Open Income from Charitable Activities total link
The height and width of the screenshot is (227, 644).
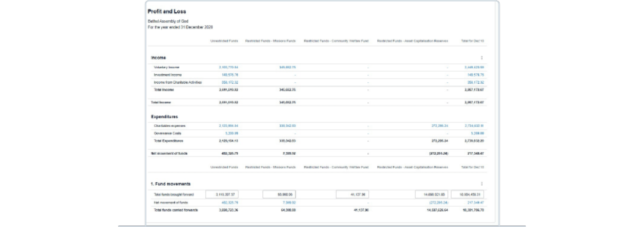[475, 82]
